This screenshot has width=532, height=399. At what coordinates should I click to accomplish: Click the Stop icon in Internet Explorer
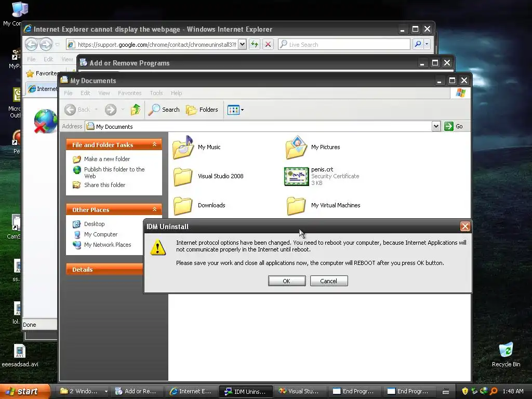[x=268, y=45]
